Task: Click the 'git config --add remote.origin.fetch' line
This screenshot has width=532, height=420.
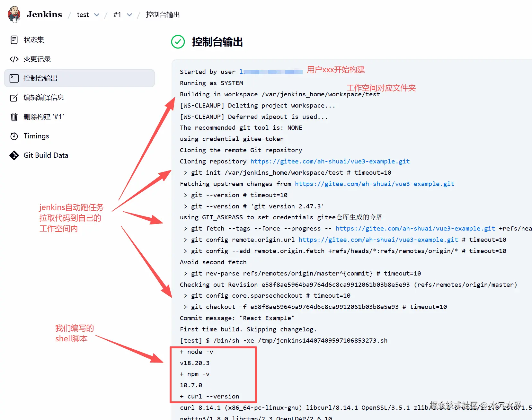Action: coord(345,251)
